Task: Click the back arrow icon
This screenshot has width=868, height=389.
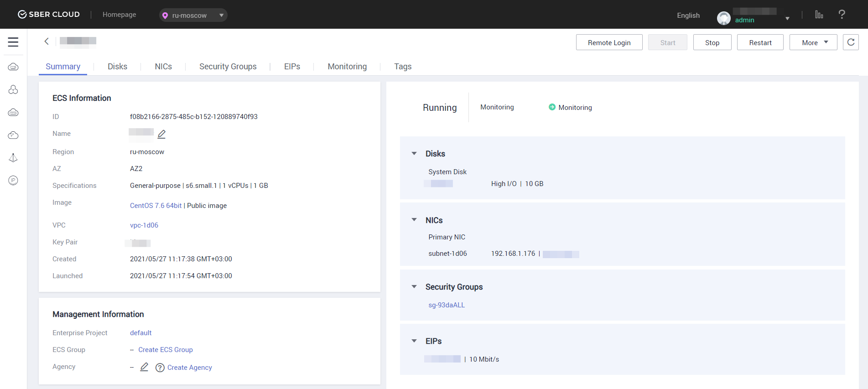Action: click(x=47, y=41)
